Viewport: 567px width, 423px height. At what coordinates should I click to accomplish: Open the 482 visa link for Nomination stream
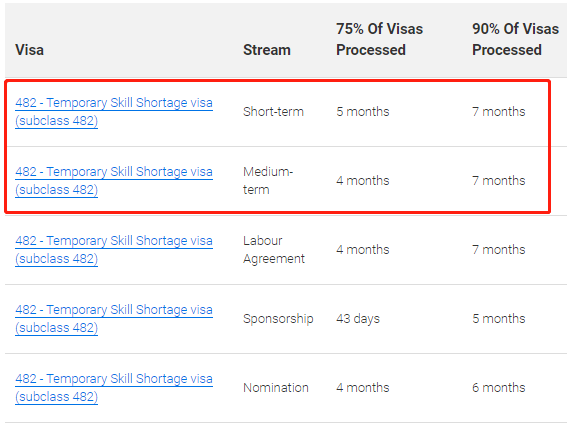point(114,388)
